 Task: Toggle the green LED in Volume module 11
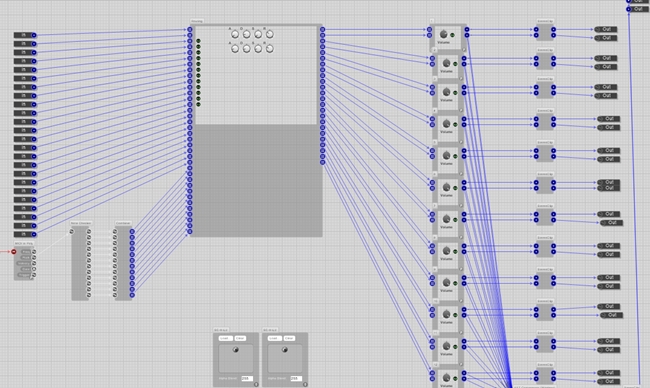[x=455, y=347]
